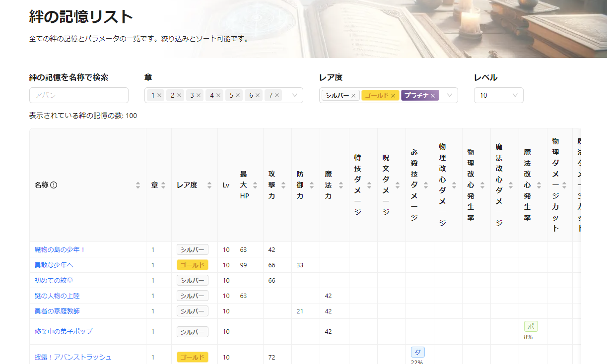The width and height of the screenshot is (607, 364).
Task: Sort by 攻撃力 column arrows
Action: tap(283, 185)
